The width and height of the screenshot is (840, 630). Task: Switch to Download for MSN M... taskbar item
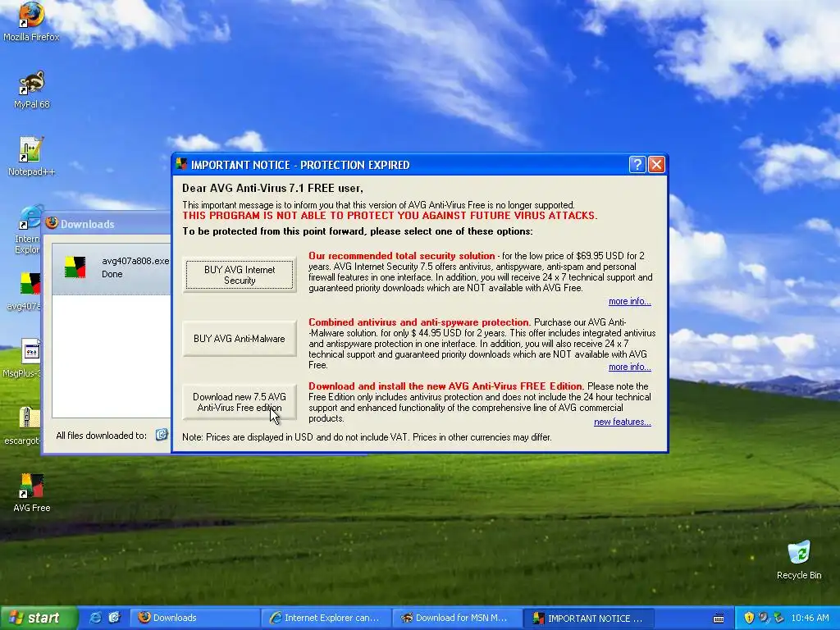[457, 618]
